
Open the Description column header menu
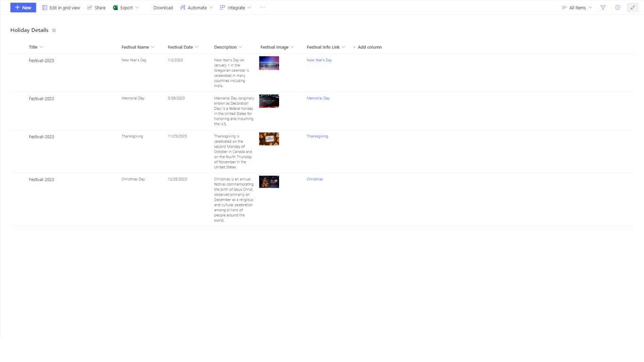(x=228, y=47)
